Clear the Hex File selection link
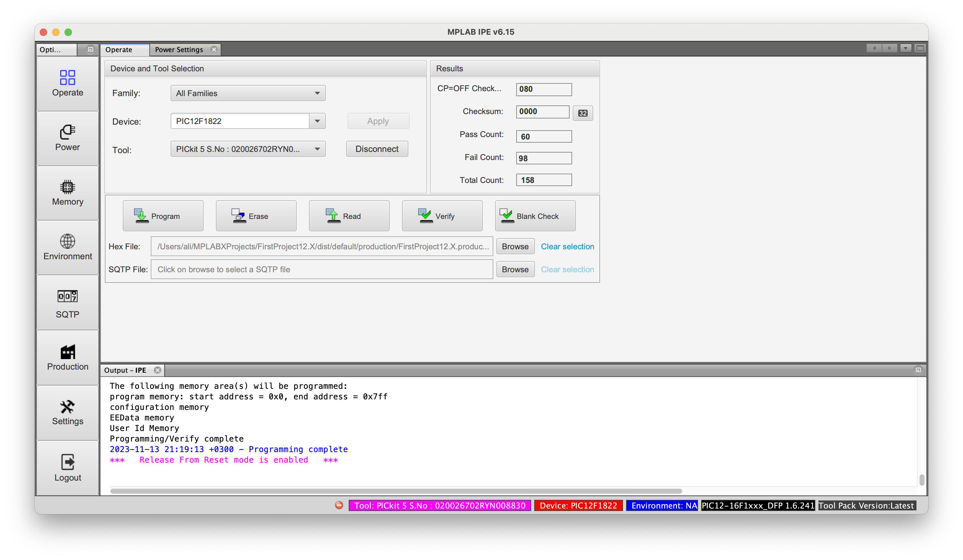Image resolution: width=963 pixels, height=560 pixels. pyautogui.click(x=567, y=247)
